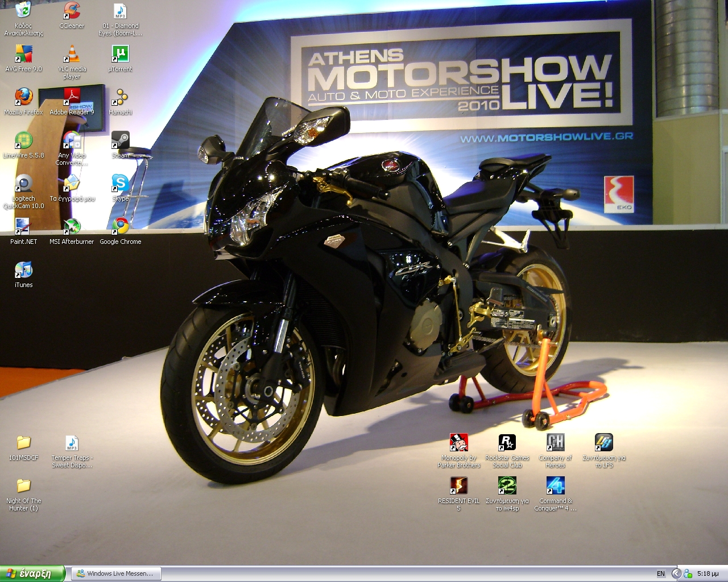Image resolution: width=728 pixels, height=582 pixels.
Task: Select the iTunes desktop shortcut
Action: click(x=23, y=275)
